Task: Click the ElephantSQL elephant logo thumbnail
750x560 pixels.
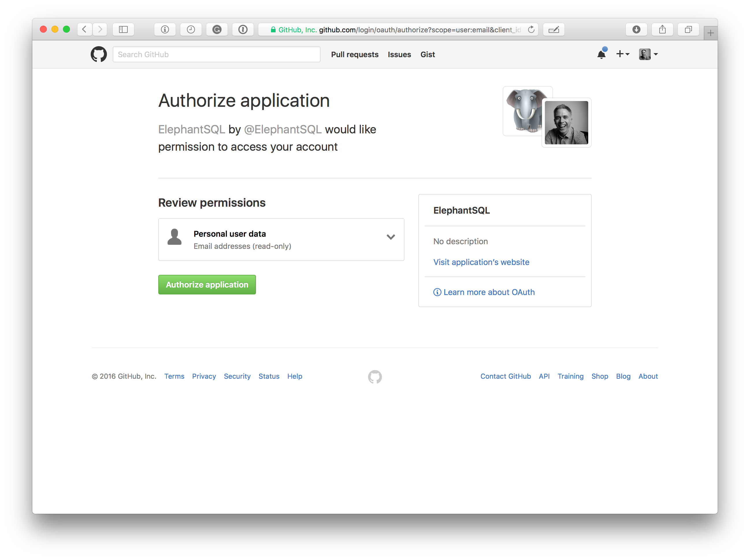Action: pyautogui.click(x=524, y=111)
